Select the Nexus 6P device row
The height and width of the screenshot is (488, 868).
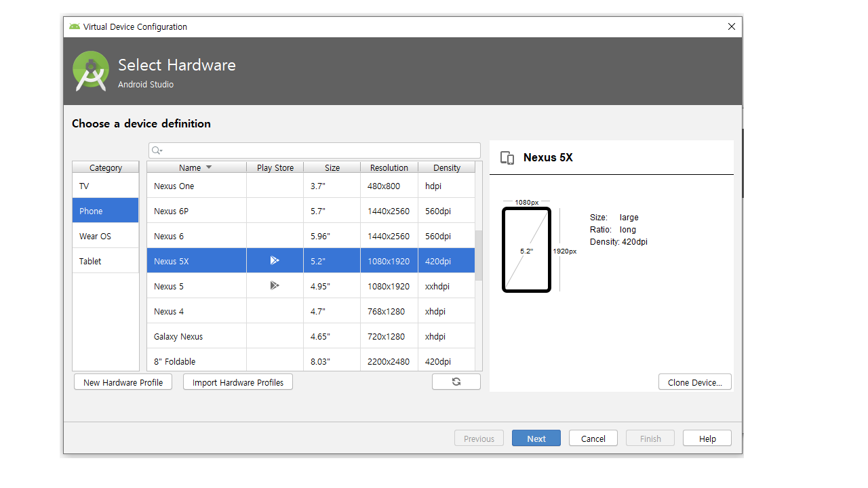tap(197, 211)
